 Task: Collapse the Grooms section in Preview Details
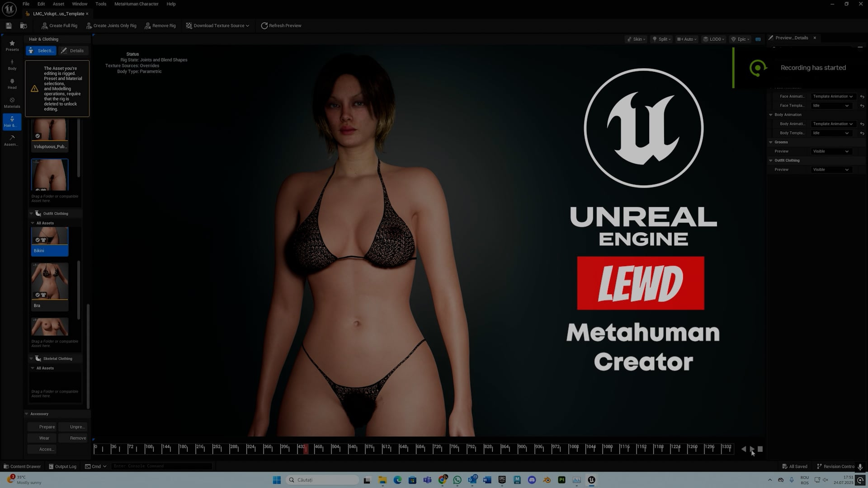771,142
